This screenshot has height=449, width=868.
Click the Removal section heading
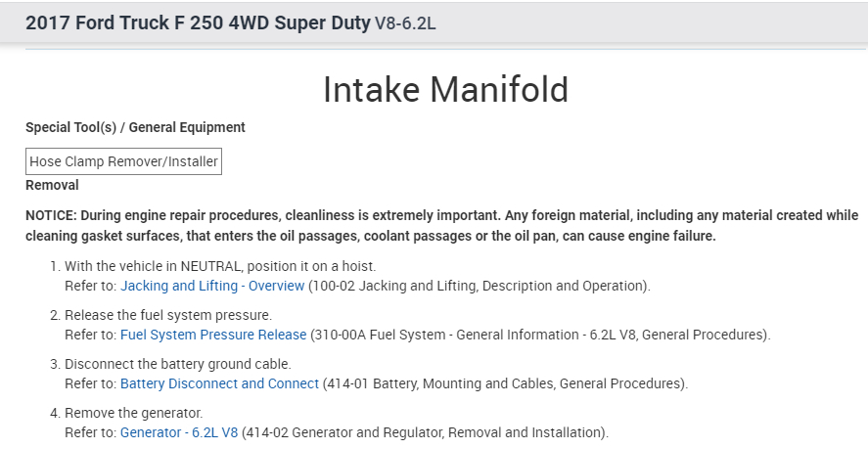click(x=52, y=185)
